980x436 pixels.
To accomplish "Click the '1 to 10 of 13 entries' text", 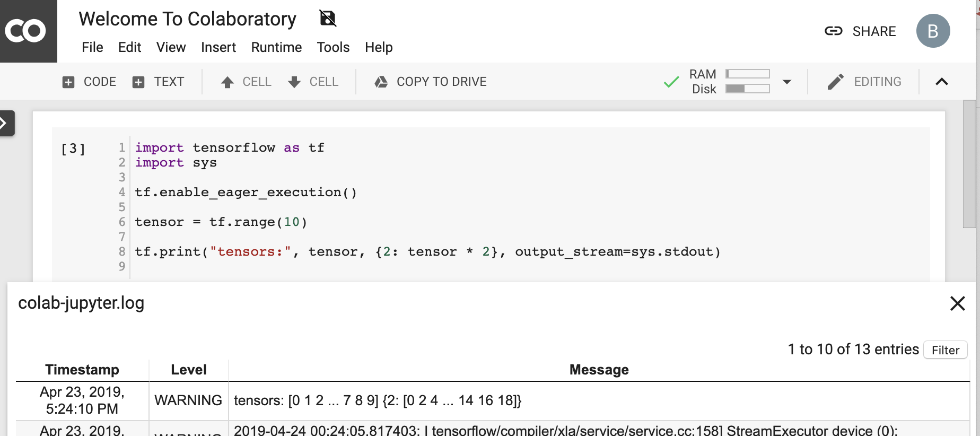I will [x=853, y=350].
